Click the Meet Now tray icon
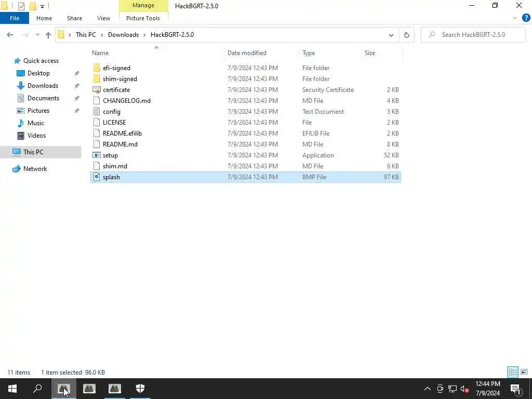The width and height of the screenshot is (532, 399). (440, 389)
